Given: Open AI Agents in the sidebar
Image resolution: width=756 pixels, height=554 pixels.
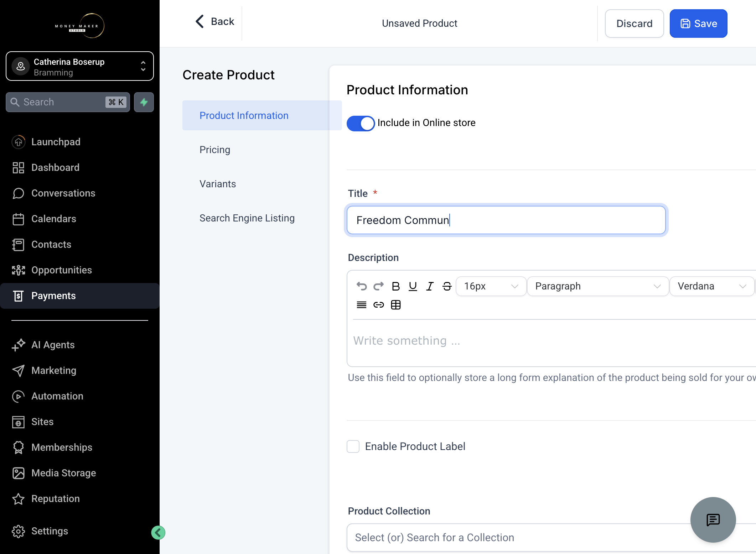Looking at the screenshot, I should pyautogui.click(x=80, y=345).
